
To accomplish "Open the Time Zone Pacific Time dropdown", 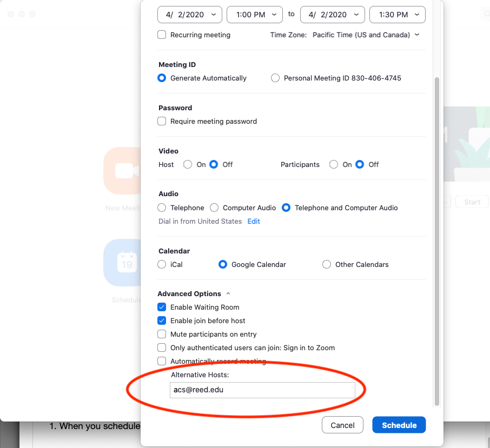I will pyautogui.click(x=366, y=35).
